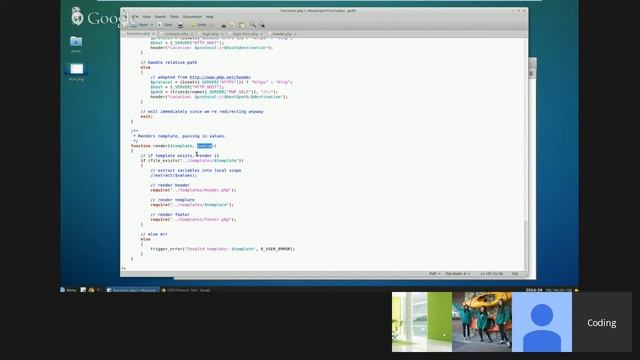The height and width of the screenshot is (360, 640).
Task: Open the php.net/header link in comment
Action: pos(220,77)
